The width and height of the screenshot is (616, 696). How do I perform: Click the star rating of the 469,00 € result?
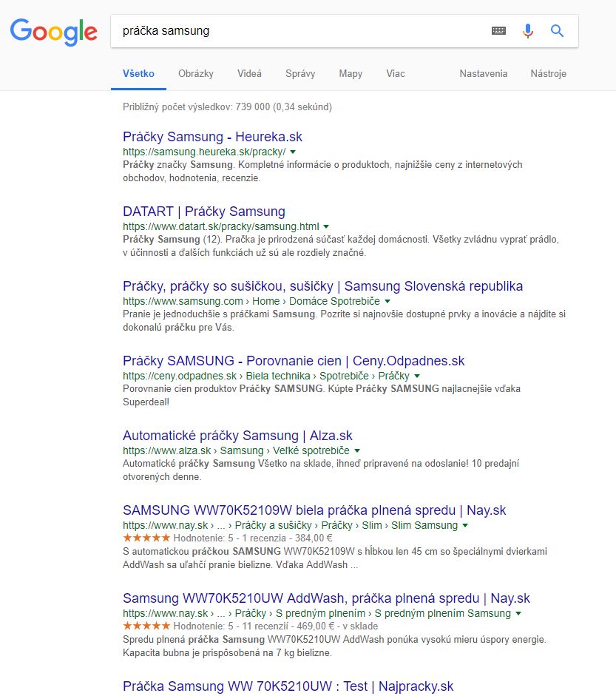pos(146,626)
